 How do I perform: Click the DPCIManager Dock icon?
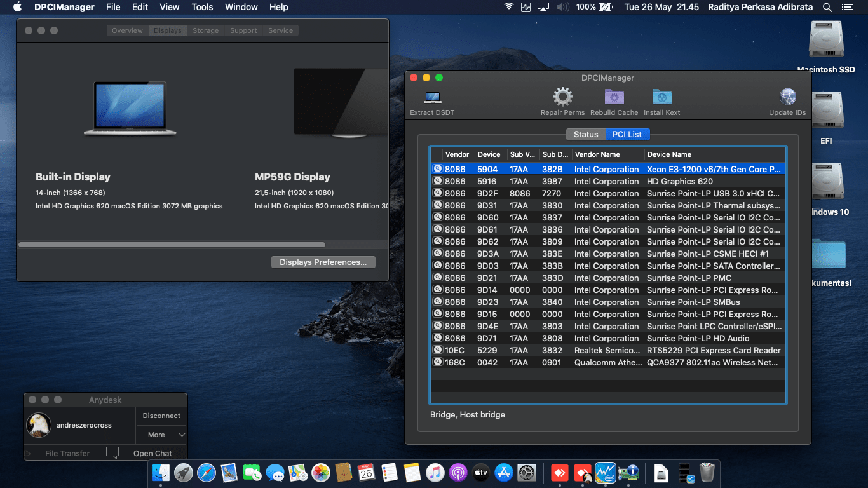pos(628,473)
